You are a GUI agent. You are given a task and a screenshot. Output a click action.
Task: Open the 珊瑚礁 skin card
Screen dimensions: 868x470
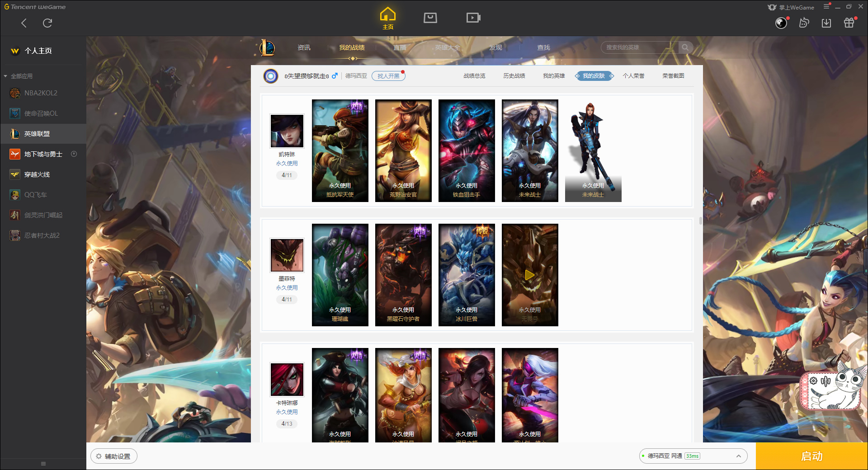coord(340,275)
